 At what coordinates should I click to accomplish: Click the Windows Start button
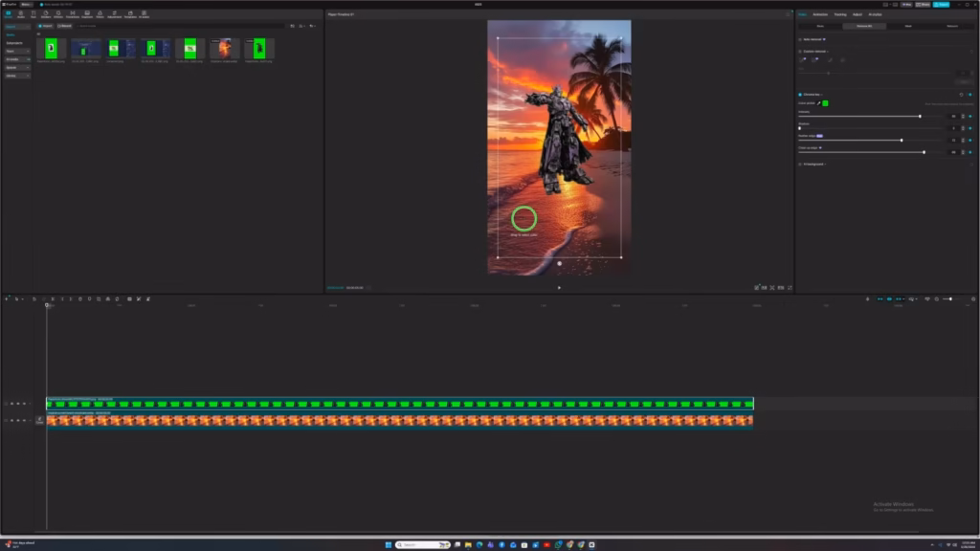(389, 544)
